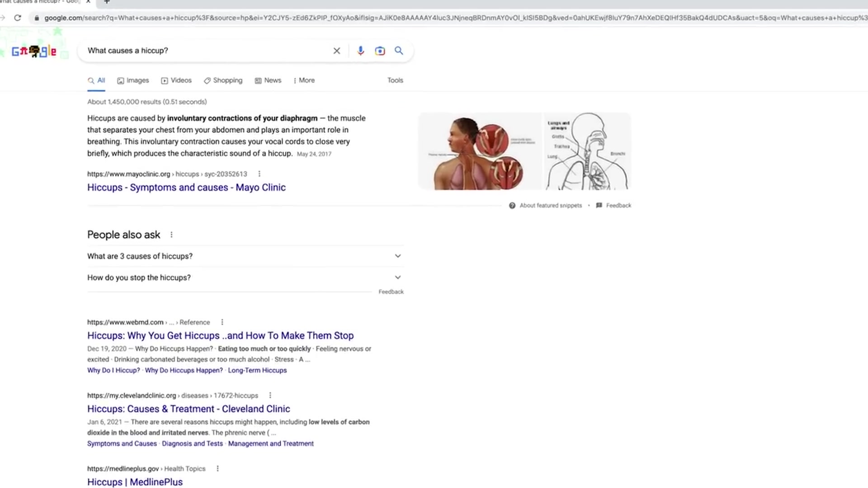Open the More search filters dropdown
Screen dimensions: 868x488
[304, 80]
